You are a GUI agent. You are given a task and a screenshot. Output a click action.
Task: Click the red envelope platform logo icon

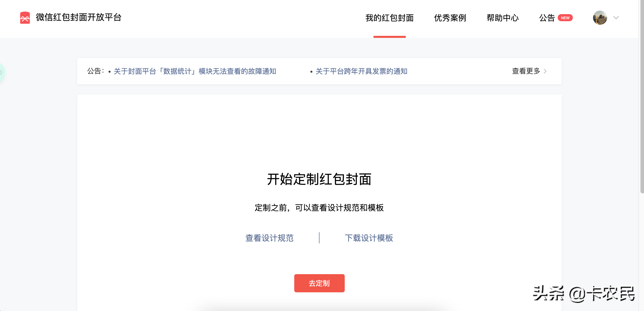coord(25,18)
